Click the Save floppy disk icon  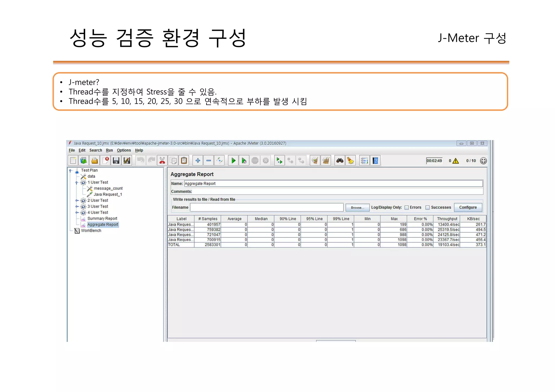(116, 161)
